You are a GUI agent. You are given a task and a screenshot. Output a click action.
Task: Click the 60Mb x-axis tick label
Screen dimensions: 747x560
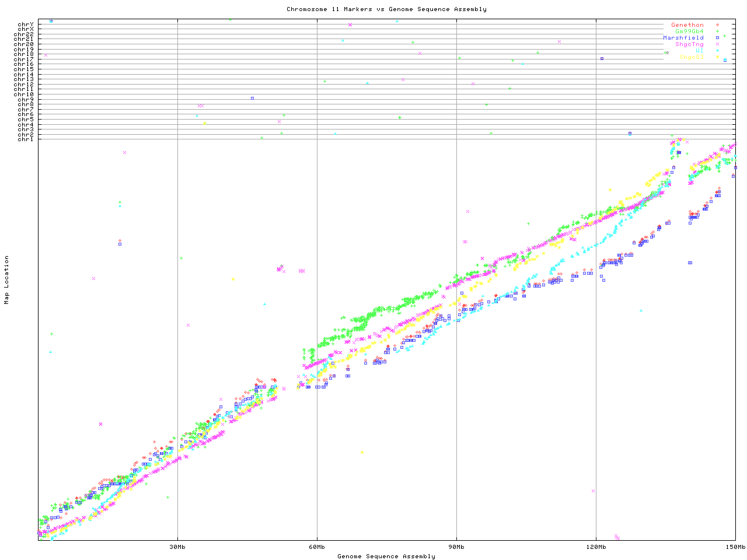coord(317,547)
